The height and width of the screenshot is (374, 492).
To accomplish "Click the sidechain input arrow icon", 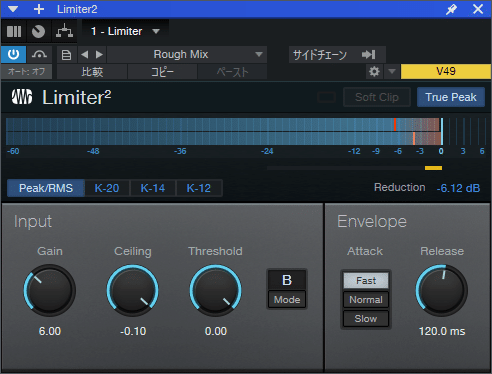I will click(x=369, y=54).
